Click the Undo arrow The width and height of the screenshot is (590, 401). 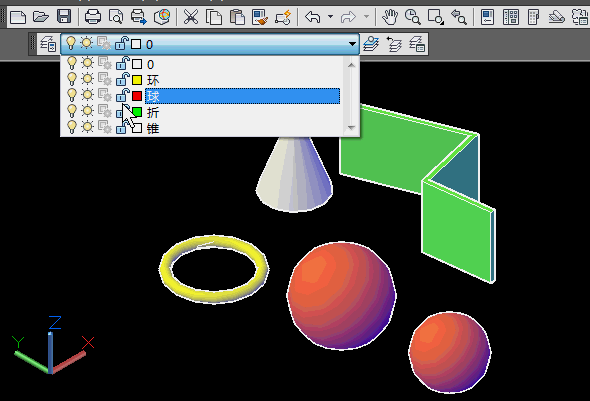point(313,17)
